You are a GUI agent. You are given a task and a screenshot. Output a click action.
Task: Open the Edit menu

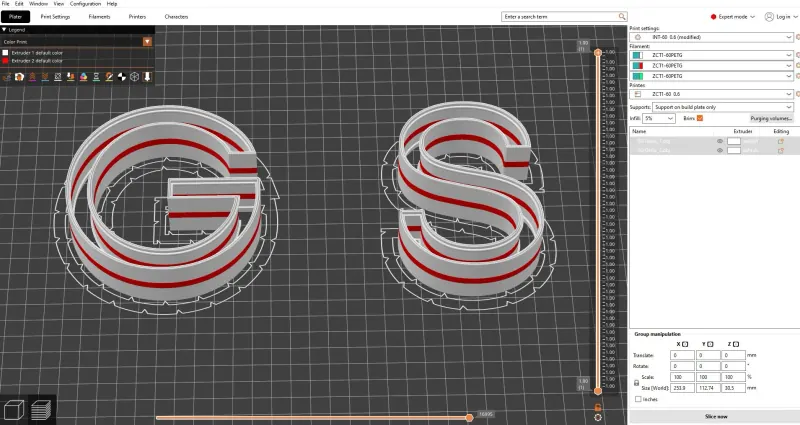pyautogui.click(x=19, y=4)
